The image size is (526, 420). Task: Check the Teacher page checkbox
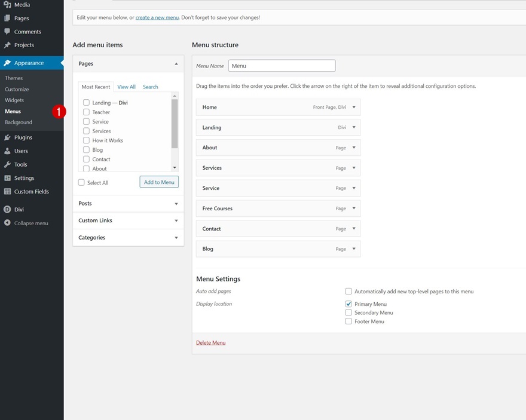tap(86, 112)
